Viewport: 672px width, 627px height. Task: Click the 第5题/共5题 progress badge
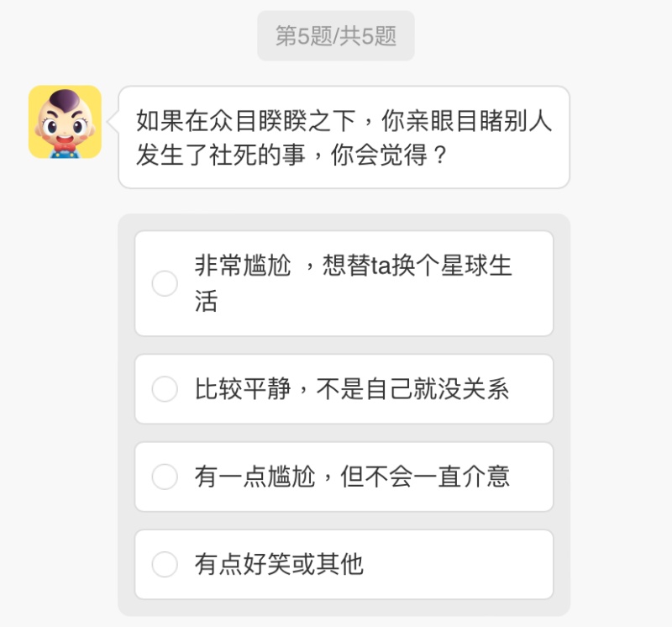point(336,36)
